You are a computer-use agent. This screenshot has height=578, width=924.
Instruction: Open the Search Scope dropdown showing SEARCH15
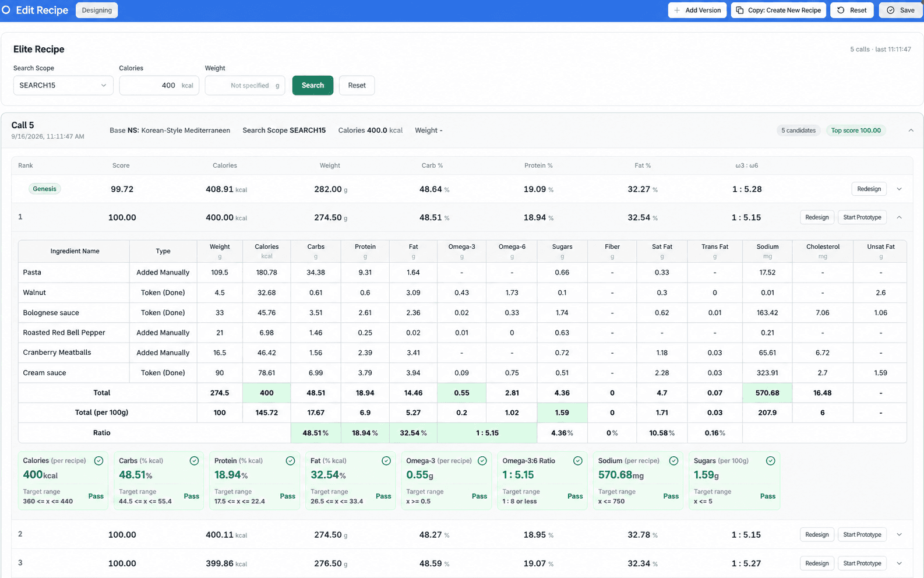(x=63, y=85)
